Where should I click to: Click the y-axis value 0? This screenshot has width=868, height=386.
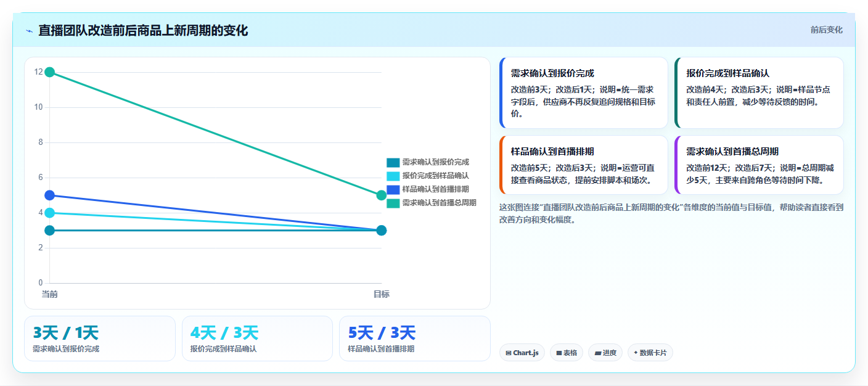(41, 283)
